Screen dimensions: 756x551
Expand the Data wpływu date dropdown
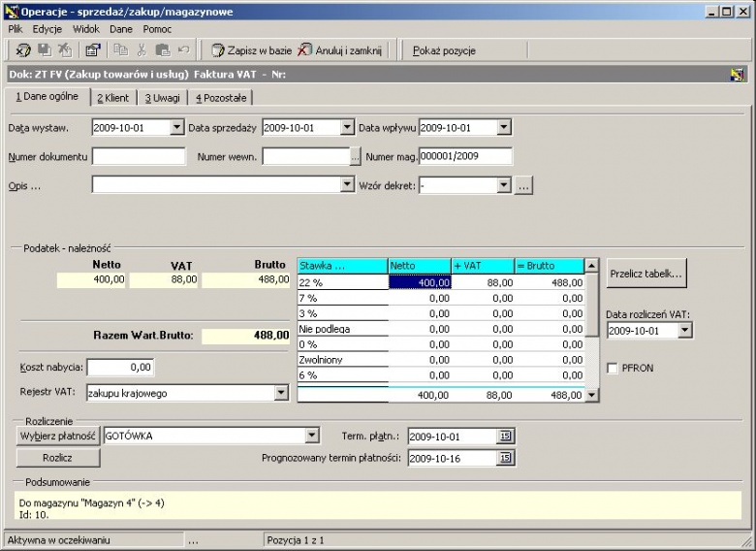pos(503,127)
